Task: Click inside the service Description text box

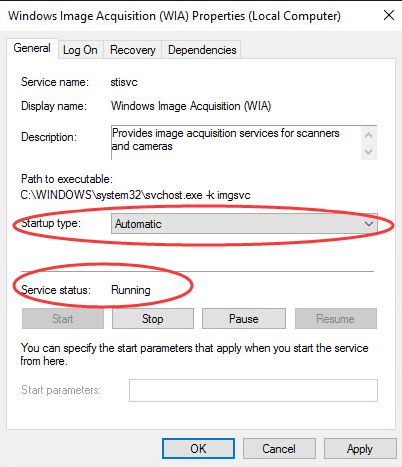Action: [236, 143]
